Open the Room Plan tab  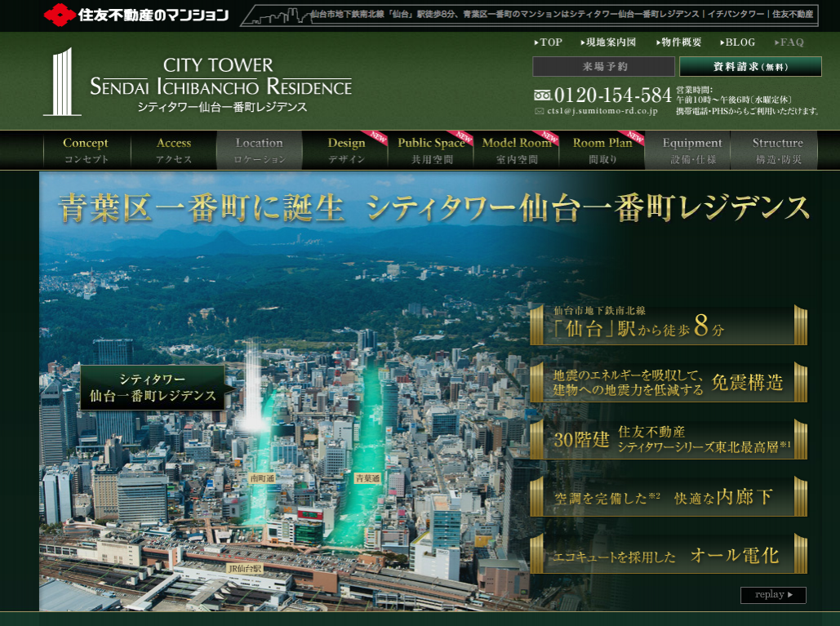pyautogui.click(x=603, y=150)
